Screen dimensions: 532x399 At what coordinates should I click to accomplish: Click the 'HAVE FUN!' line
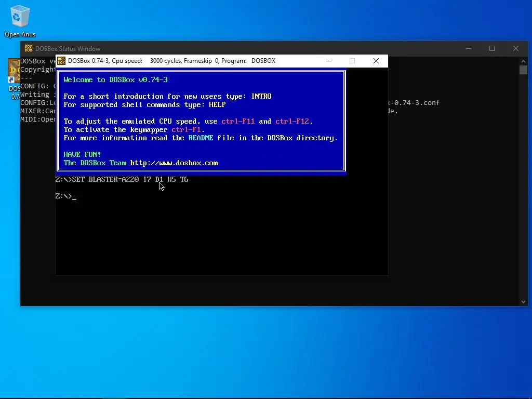(82, 154)
